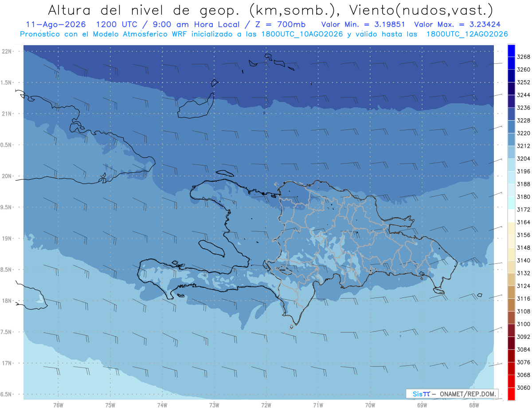The height and width of the screenshot is (411, 532).
Task: Click the '3092' color bar value
Action: coord(524,337)
